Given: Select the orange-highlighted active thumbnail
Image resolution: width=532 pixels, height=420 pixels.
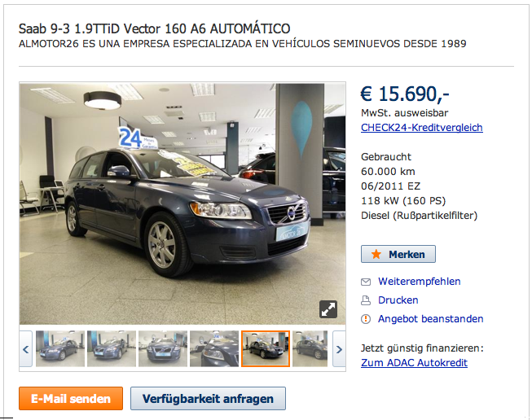Looking at the screenshot, I should click(x=266, y=349).
